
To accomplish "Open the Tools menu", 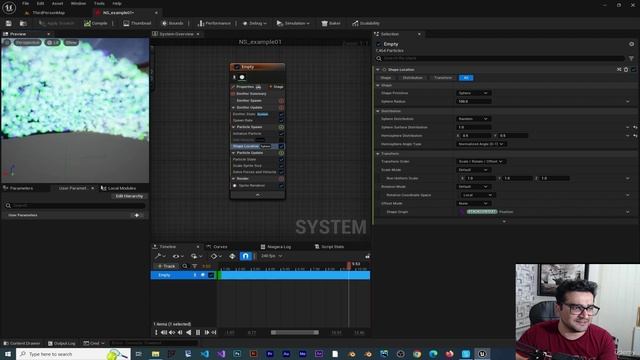I will point(99,3).
